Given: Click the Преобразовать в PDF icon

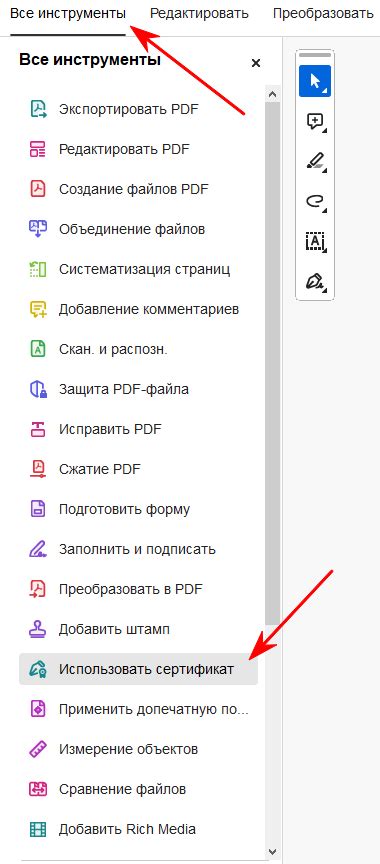Looking at the screenshot, I should point(38,589).
